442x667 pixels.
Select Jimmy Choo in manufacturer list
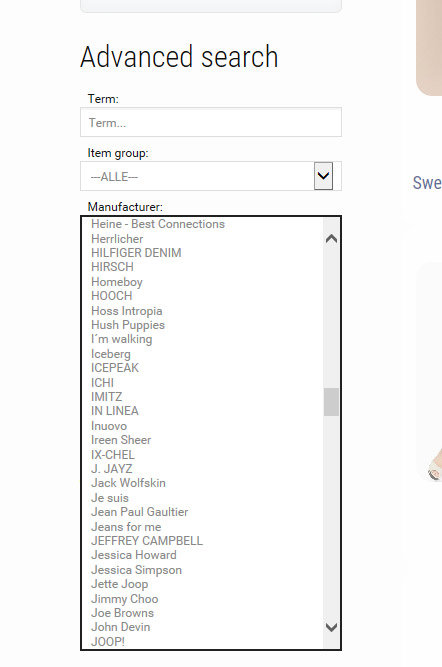[x=125, y=599]
